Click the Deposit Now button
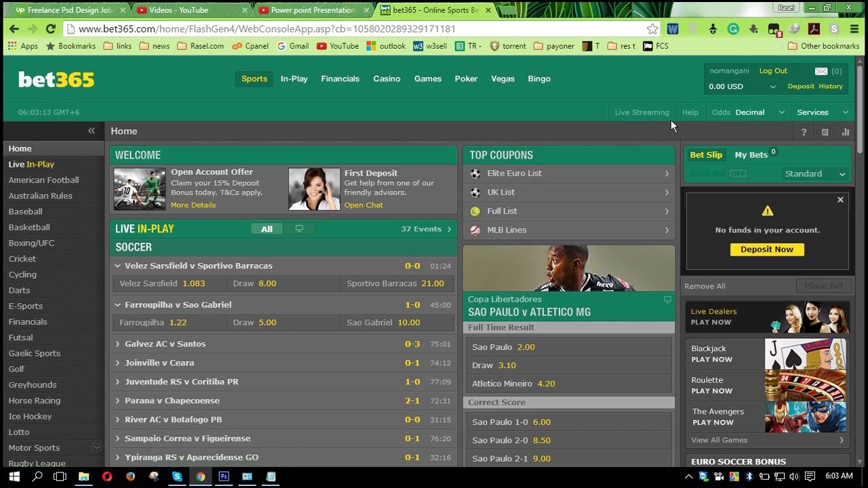This screenshot has width=868, height=488. pyautogui.click(x=767, y=249)
